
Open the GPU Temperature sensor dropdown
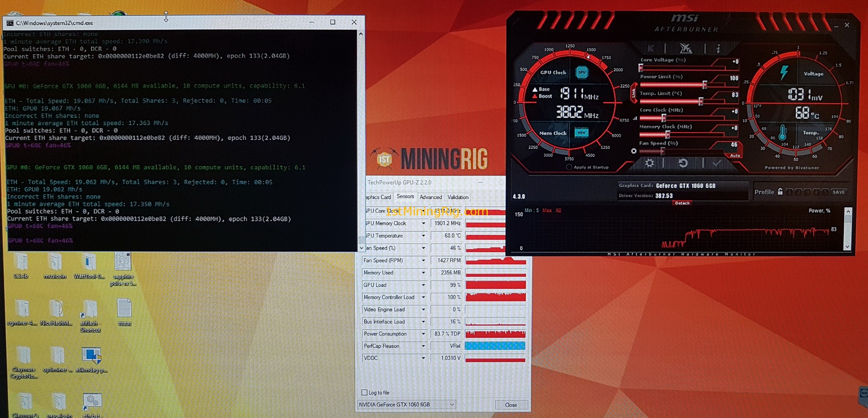(424, 236)
